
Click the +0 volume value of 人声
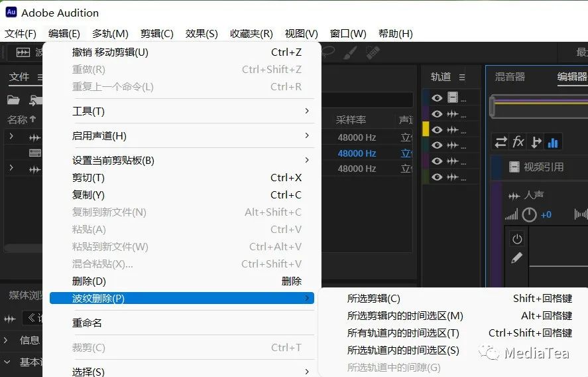[x=546, y=215]
